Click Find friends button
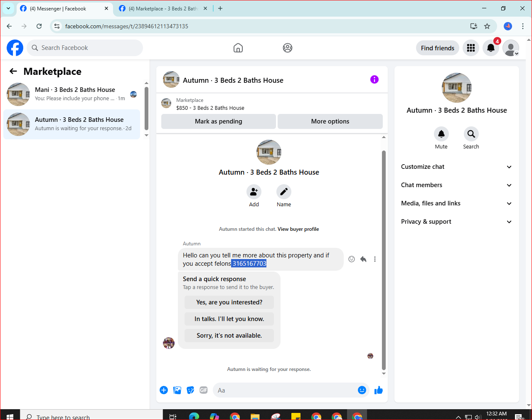Screen dimensions: 532x420 click(438, 48)
